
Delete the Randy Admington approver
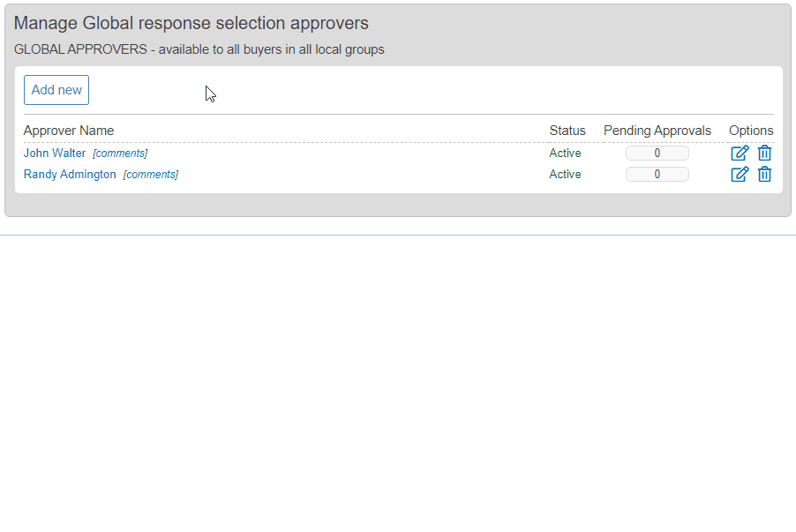coord(764,174)
